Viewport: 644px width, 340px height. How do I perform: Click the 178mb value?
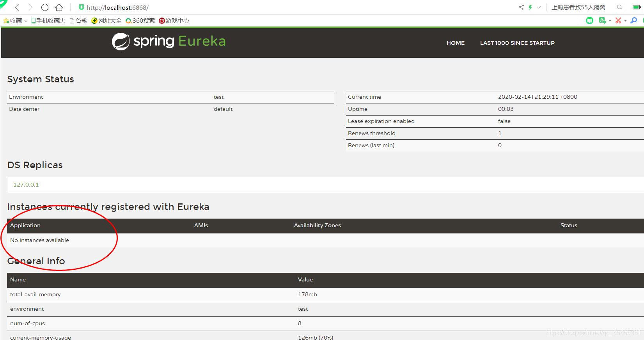[x=307, y=294]
